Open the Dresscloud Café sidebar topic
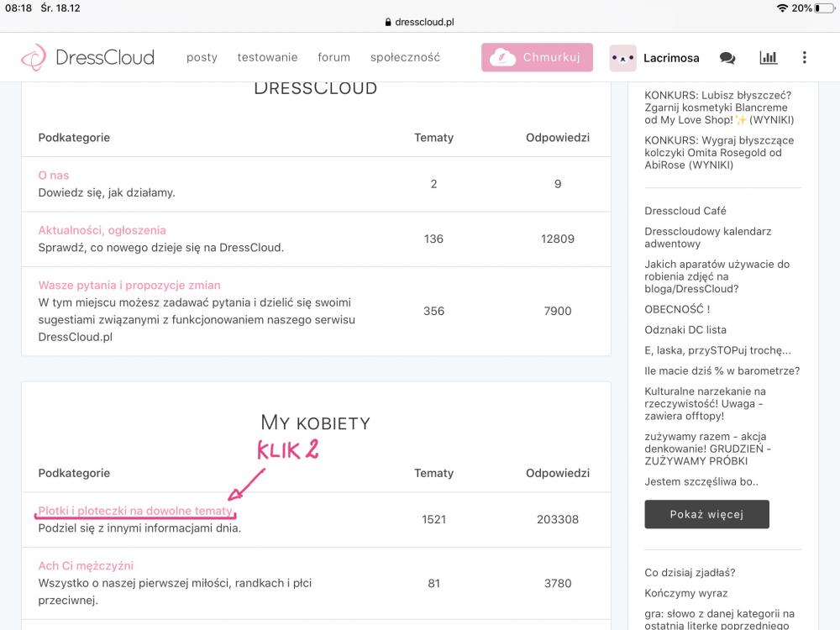The width and height of the screenshot is (840, 630). coord(685,211)
